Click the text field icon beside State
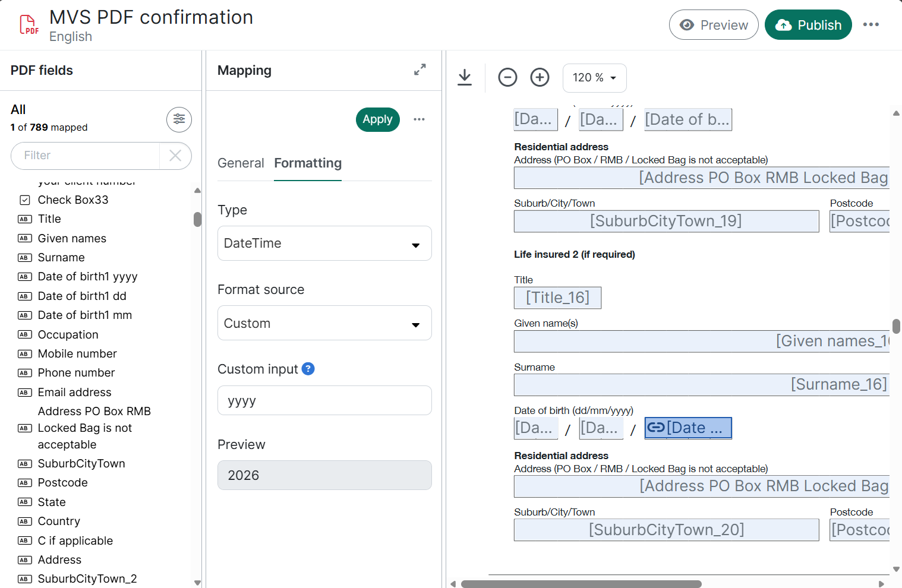Screen dimensions: 902x588 click(x=25, y=502)
